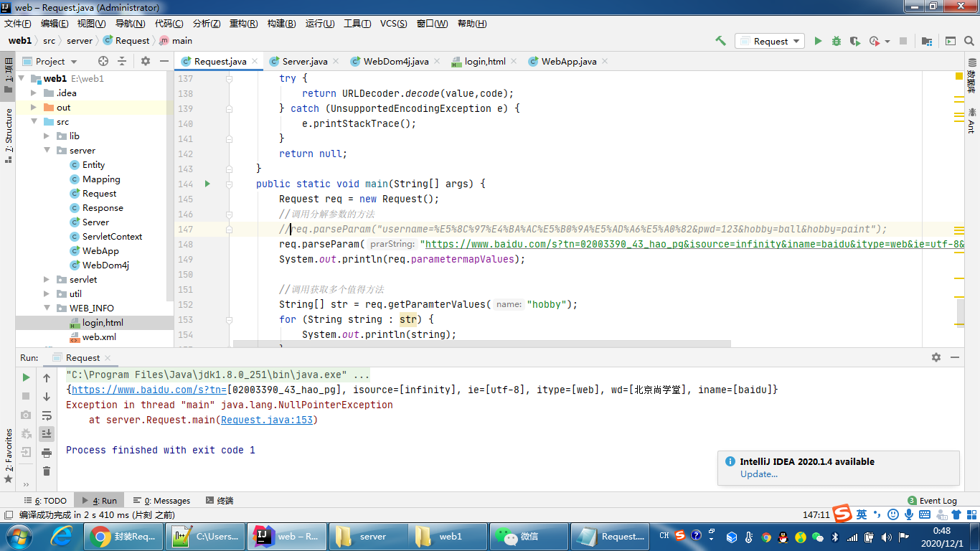The height and width of the screenshot is (551, 980).
Task: Click the print icon in the Run panel
Action: tap(47, 452)
